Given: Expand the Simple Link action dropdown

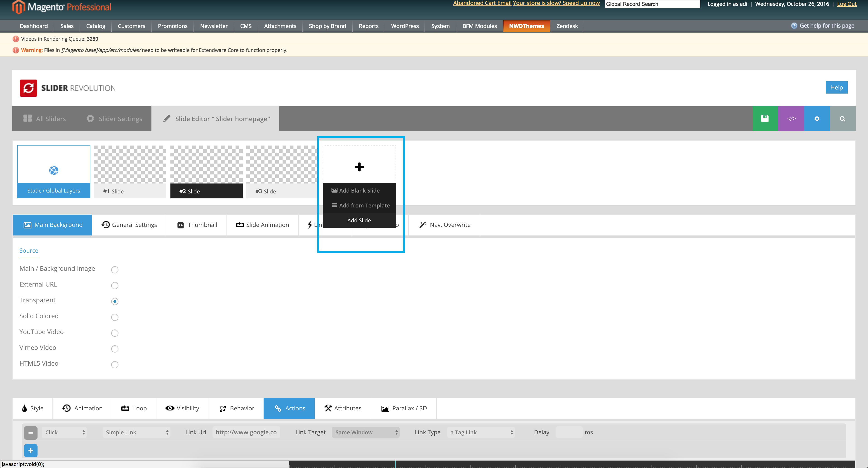Looking at the screenshot, I should coord(137,432).
